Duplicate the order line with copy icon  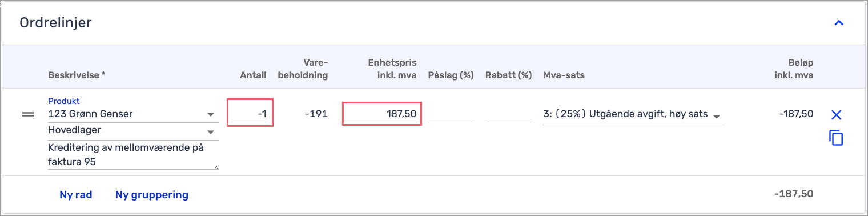coord(836,138)
